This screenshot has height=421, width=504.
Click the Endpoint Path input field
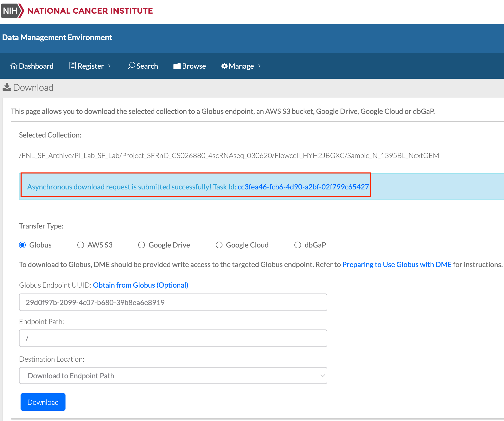173,338
